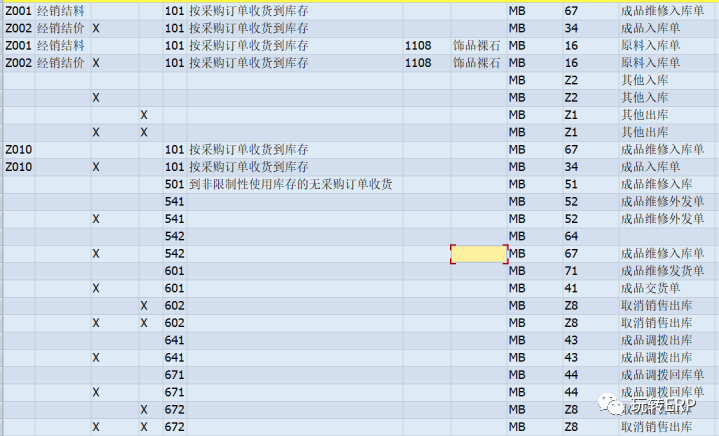
Task: Select value '71' in the 601 row
Action: (x=571, y=271)
